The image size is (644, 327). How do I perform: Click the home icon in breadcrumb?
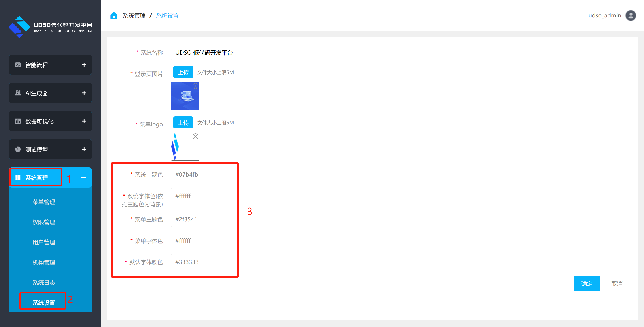tap(114, 15)
